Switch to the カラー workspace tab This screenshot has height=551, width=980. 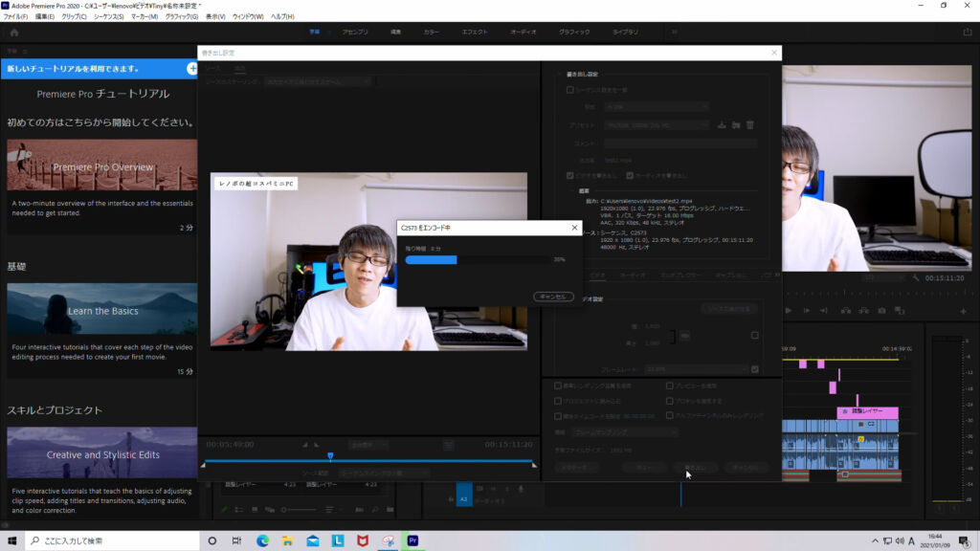(432, 32)
